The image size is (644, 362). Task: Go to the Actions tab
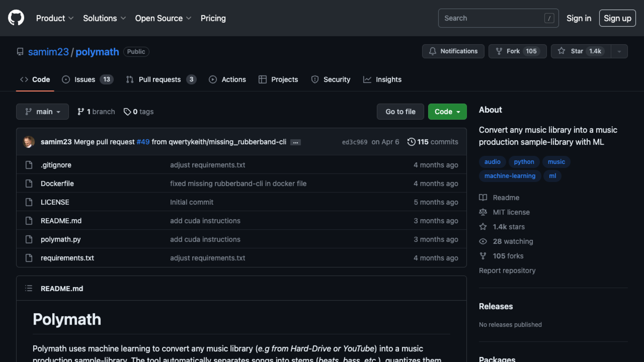pyautogui.click(x=228, y=80)
